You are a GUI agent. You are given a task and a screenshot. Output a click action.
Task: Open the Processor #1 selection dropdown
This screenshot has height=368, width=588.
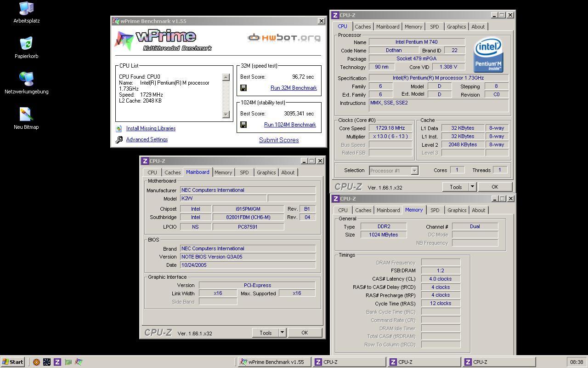click(x=394, y=171)
